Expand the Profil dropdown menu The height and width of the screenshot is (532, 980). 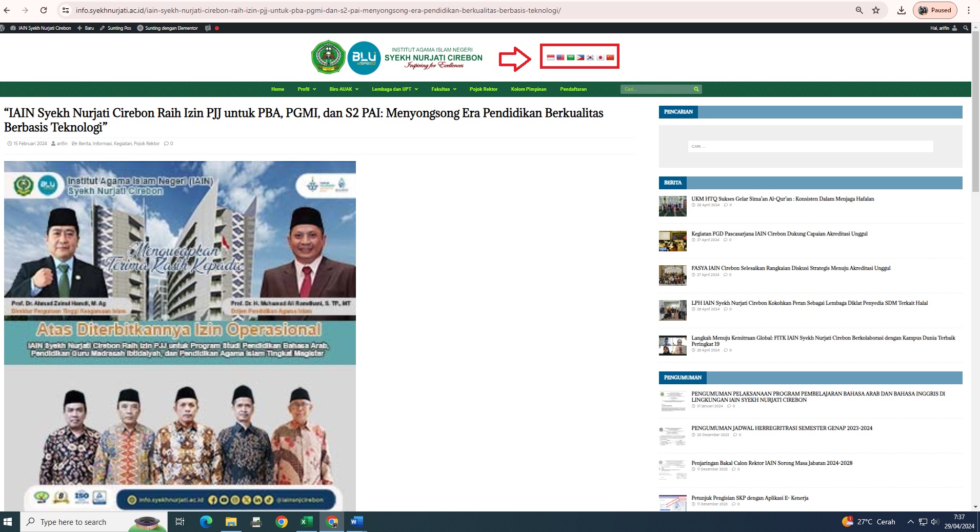point(306,89)
